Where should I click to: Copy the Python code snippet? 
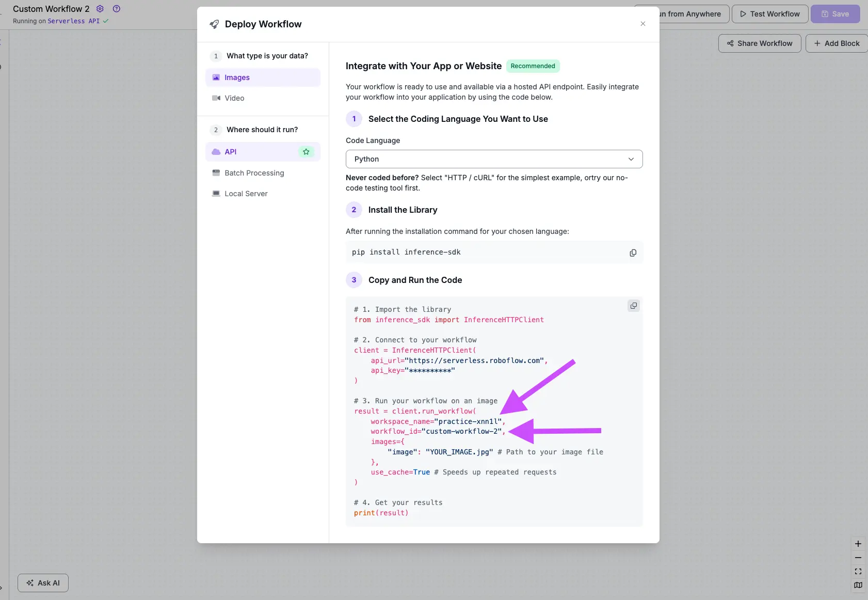pyautogui.click(x=633, y=306)
